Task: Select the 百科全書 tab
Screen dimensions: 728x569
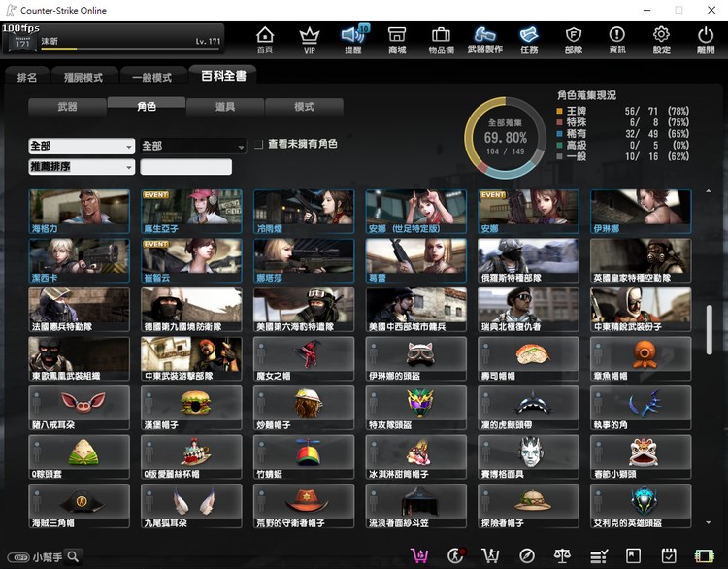Action: 223,76
